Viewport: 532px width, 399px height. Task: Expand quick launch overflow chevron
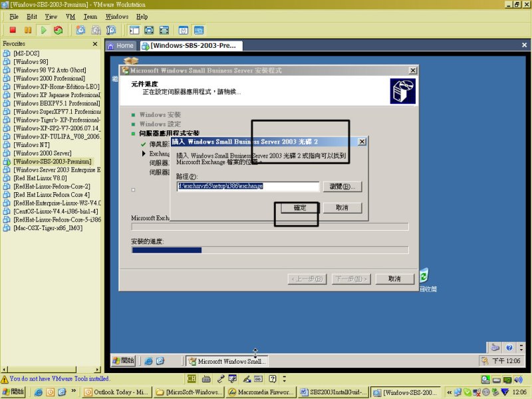pos(73,391)
